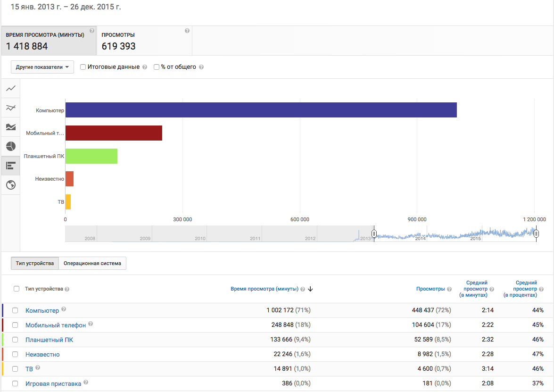Click the 448 437 (72%) views value
Image resolution: width=554 pixels, height=392 pixels.
tap(431, 310)
